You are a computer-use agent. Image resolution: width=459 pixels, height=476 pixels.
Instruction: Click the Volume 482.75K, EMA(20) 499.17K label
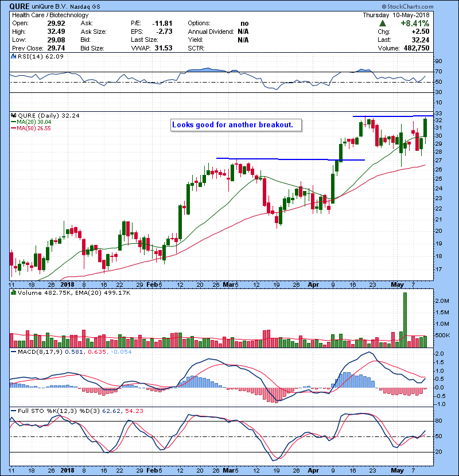(x=74, y=292)
